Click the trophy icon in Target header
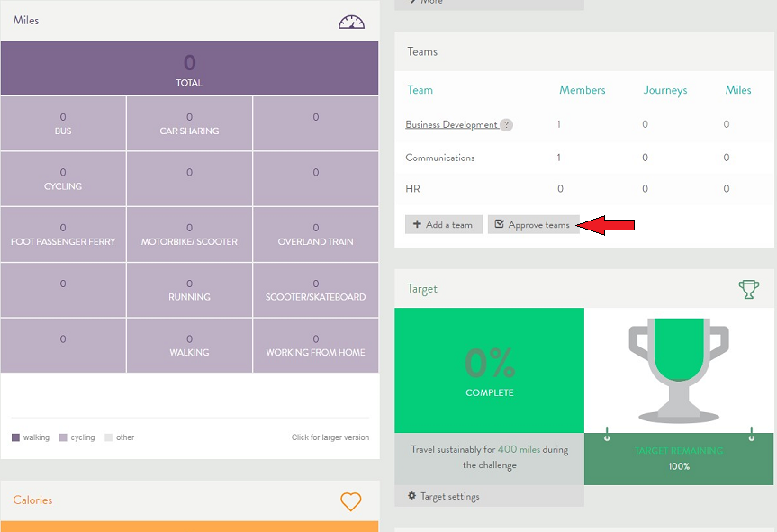The height and width of the screenshot is (532, 777). tap(747, 289)
